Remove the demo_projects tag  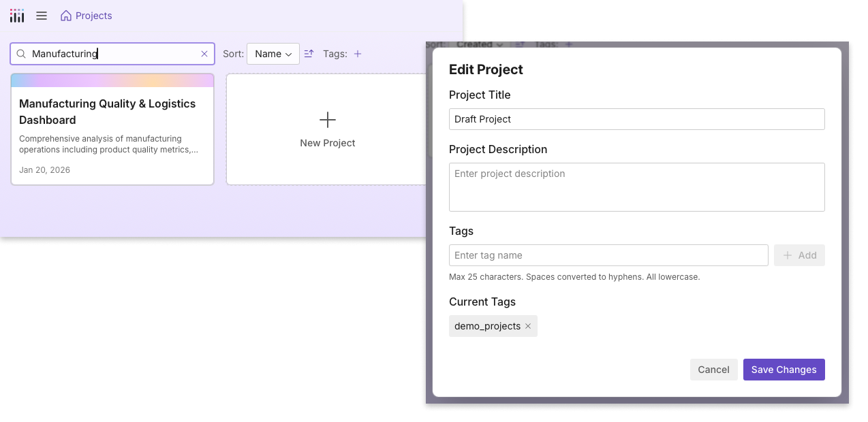[x=528, y=326]
